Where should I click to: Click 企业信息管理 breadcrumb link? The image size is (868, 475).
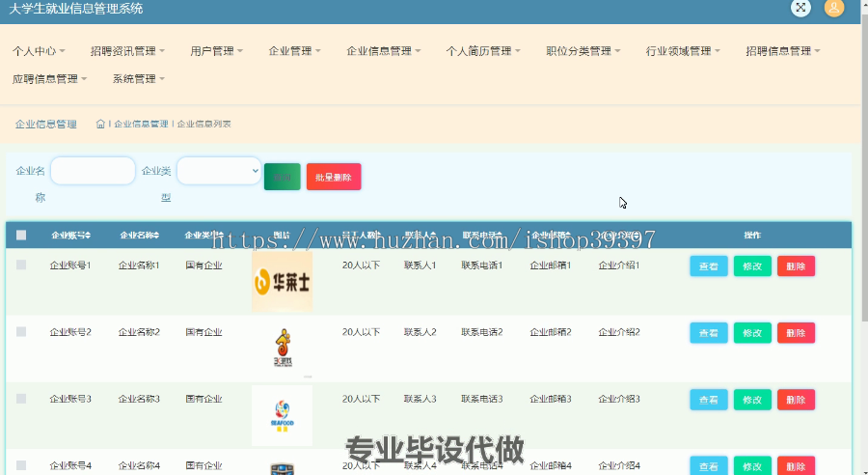[x=141, y=125]
